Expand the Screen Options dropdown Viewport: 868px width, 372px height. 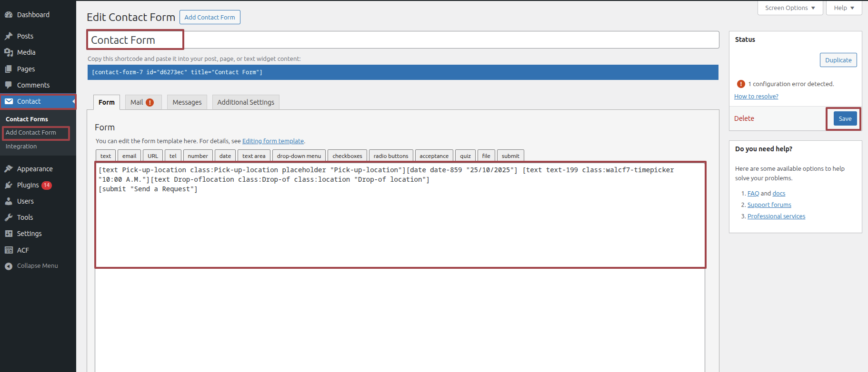coord(790,8)
